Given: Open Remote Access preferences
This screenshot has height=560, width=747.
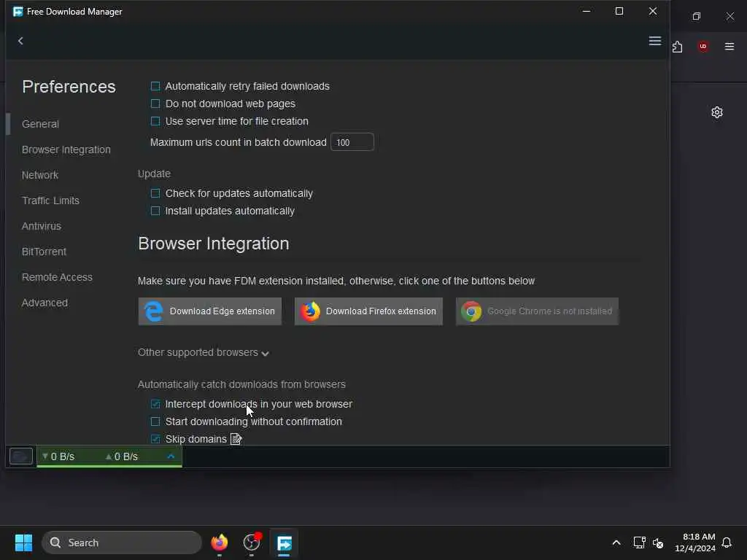Looking at the screenshot, I should tap(57, 277).
